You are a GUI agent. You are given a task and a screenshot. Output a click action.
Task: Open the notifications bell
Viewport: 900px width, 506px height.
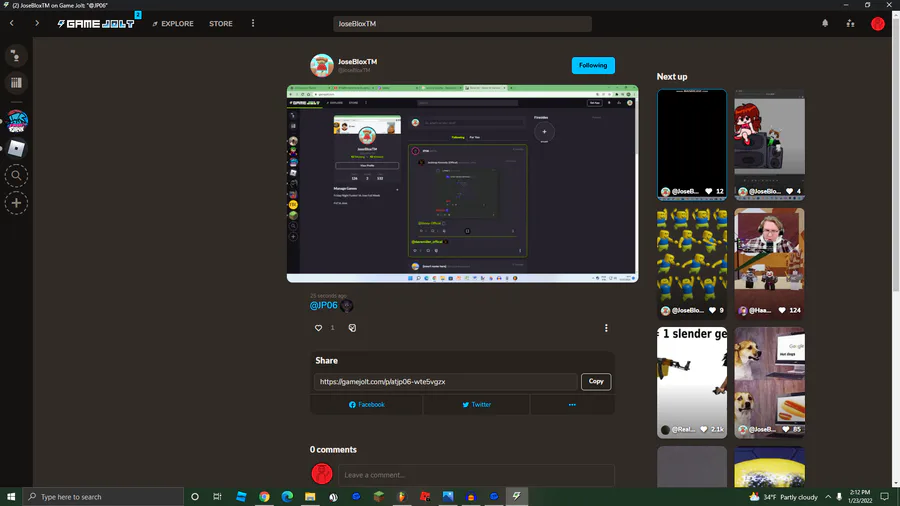click(x=825, y=24)
